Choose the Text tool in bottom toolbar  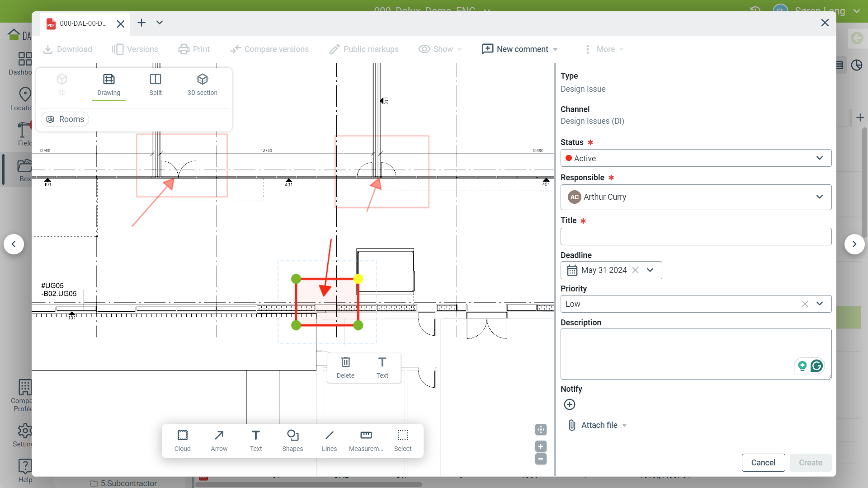(256, 441)
